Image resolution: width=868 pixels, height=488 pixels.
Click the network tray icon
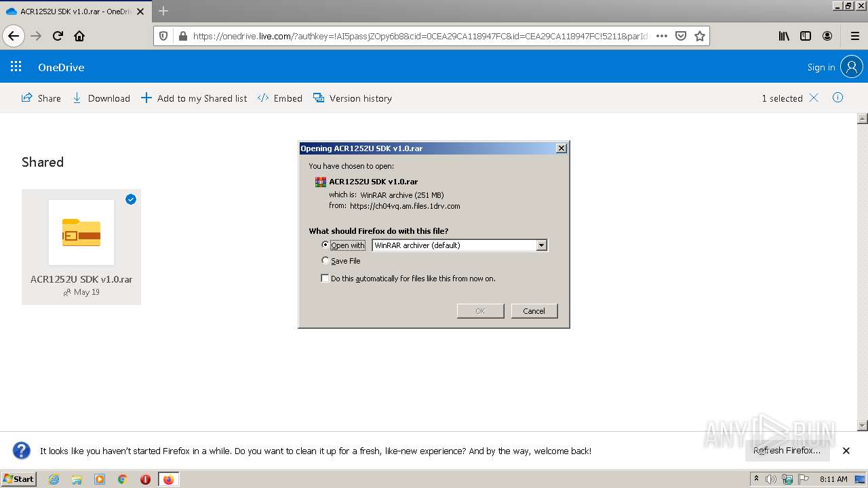coord(787,479)
